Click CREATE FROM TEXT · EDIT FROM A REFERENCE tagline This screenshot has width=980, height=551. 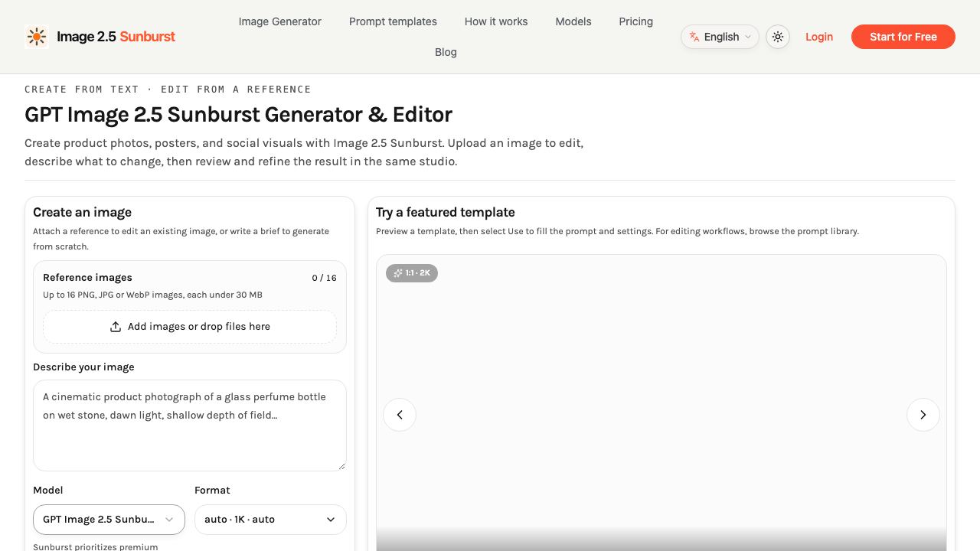[x=168, y=90]
